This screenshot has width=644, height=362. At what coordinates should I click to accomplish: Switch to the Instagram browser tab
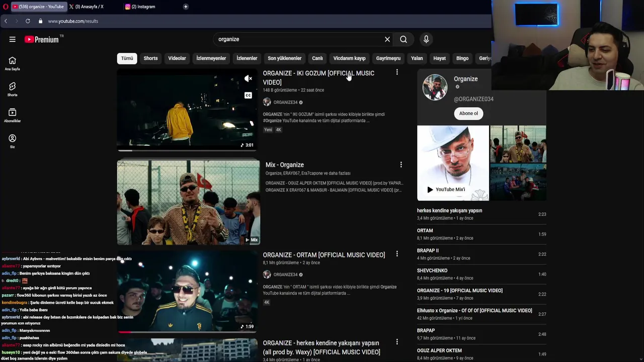(143, 7)
